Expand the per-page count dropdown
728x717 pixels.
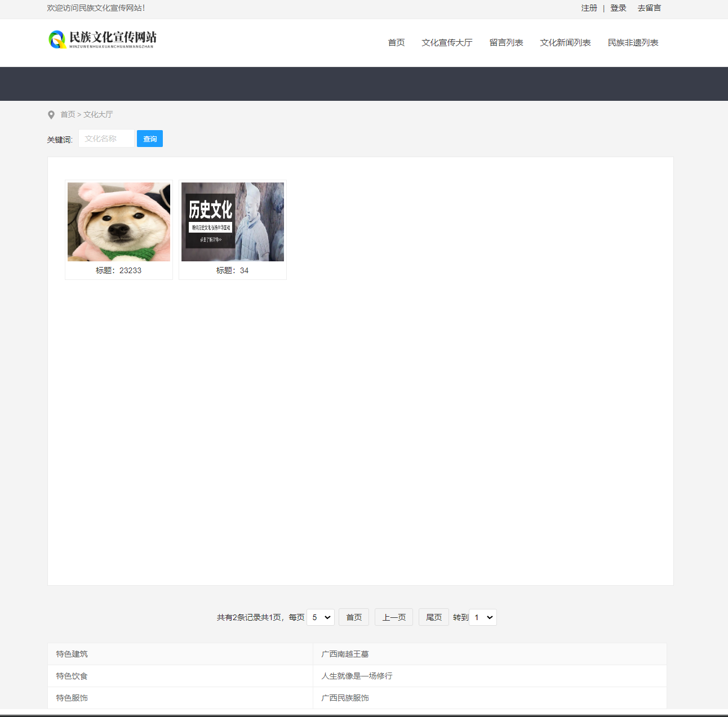(x=321, y=617)
